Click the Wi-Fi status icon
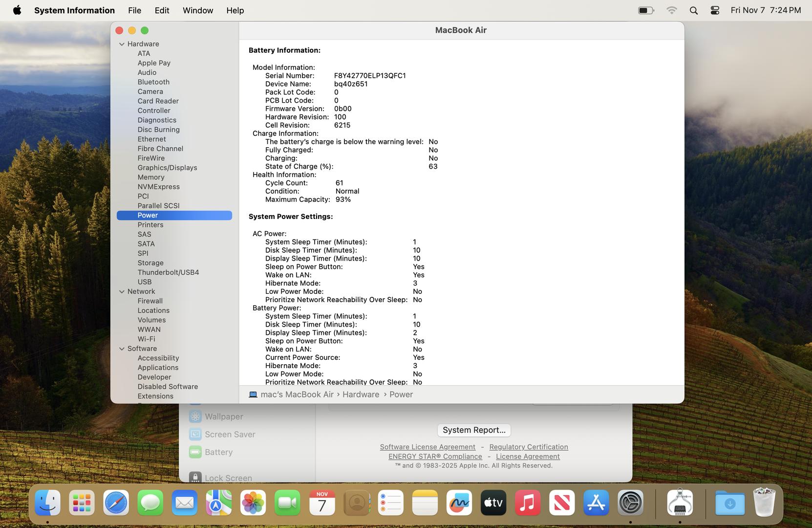The image size is (812, 528). (x=672, y=10)
